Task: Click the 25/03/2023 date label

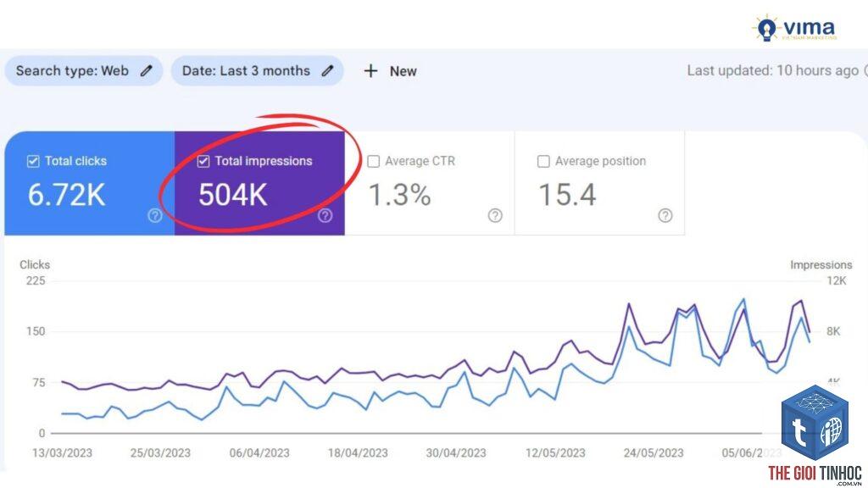Action: tap(160, 452)
